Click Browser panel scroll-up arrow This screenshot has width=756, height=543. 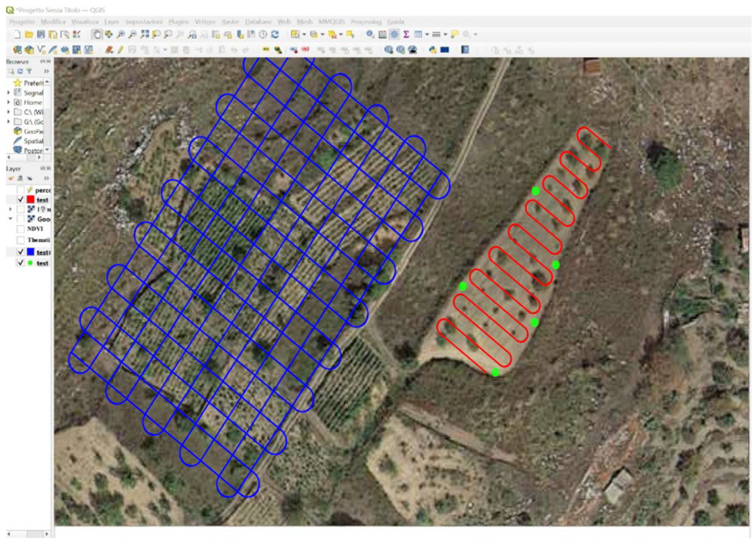[x=47, y=82]
